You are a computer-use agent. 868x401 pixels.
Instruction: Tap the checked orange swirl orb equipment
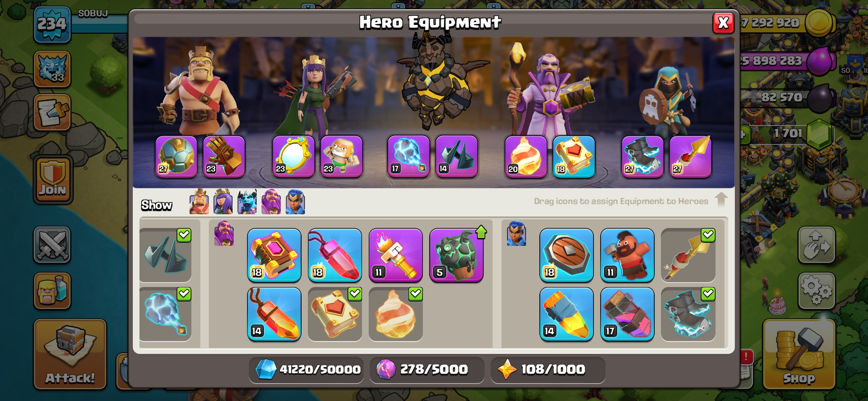click(395, 314)
